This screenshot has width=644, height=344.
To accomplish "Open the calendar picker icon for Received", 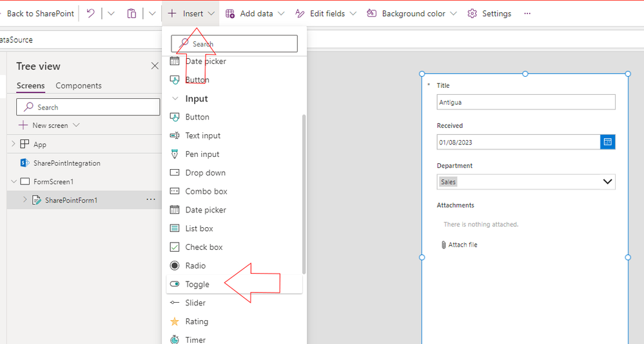I will point(607,142).
